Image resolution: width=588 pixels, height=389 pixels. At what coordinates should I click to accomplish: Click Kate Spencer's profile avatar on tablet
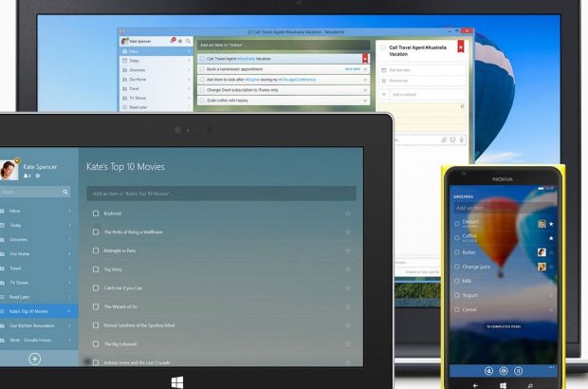(x=9, y=168)
